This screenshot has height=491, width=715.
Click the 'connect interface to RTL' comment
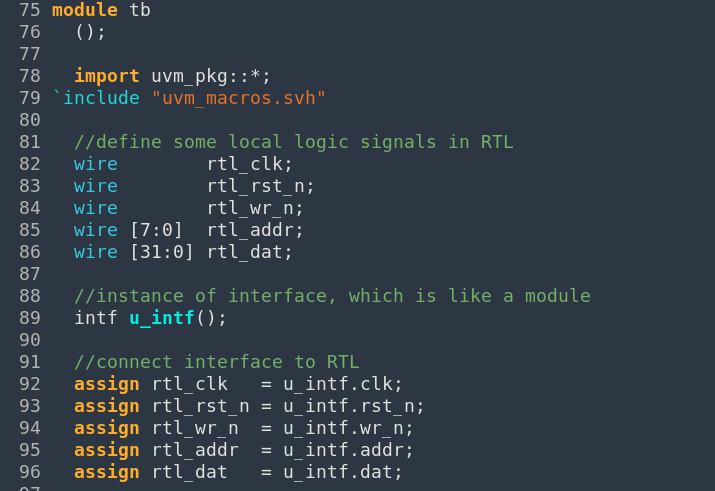tap(217, 362)
